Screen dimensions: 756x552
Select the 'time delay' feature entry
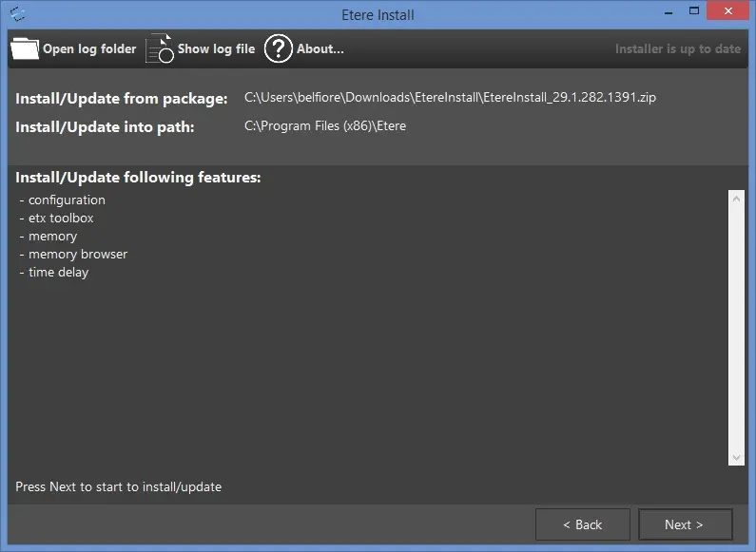(x=58, y=273)
